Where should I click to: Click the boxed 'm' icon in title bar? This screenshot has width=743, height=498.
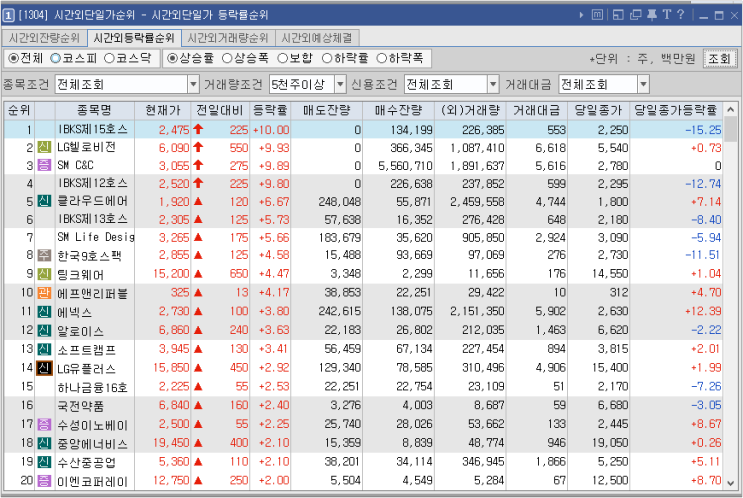coord(597,15)
